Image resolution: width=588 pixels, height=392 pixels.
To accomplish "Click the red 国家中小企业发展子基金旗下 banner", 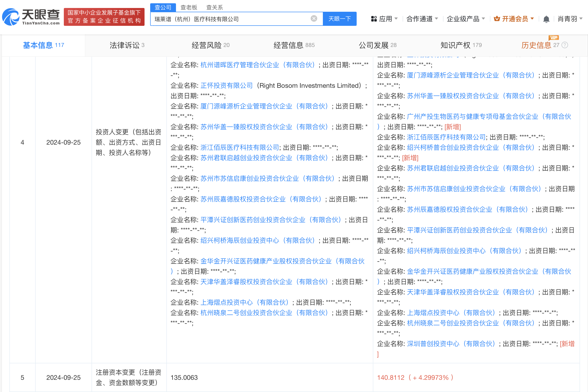I will point(104,17).
